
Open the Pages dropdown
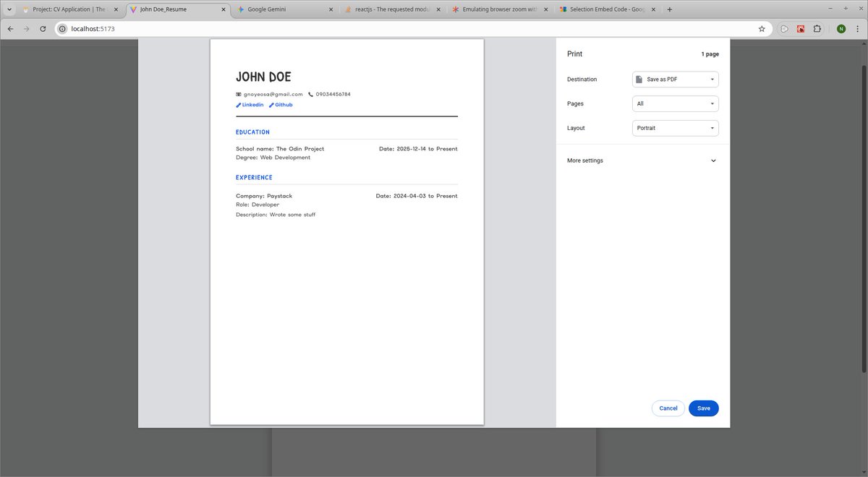pos(674,103)
